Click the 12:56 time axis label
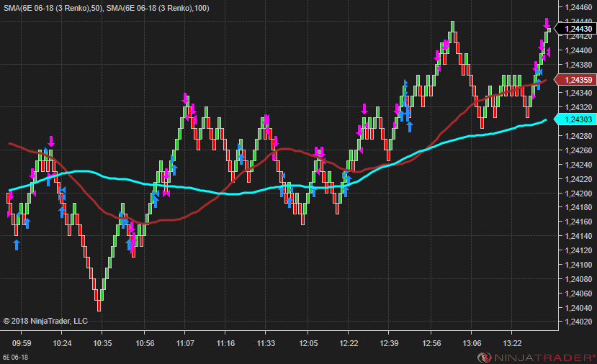 (x=432, y=343)
